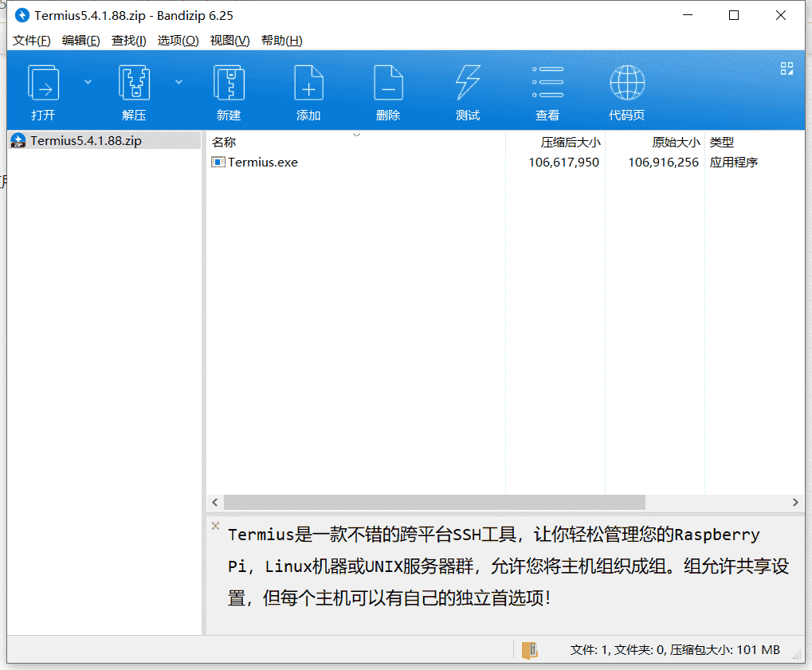Click the horizontal scrollbar thumb

point(434,502)
